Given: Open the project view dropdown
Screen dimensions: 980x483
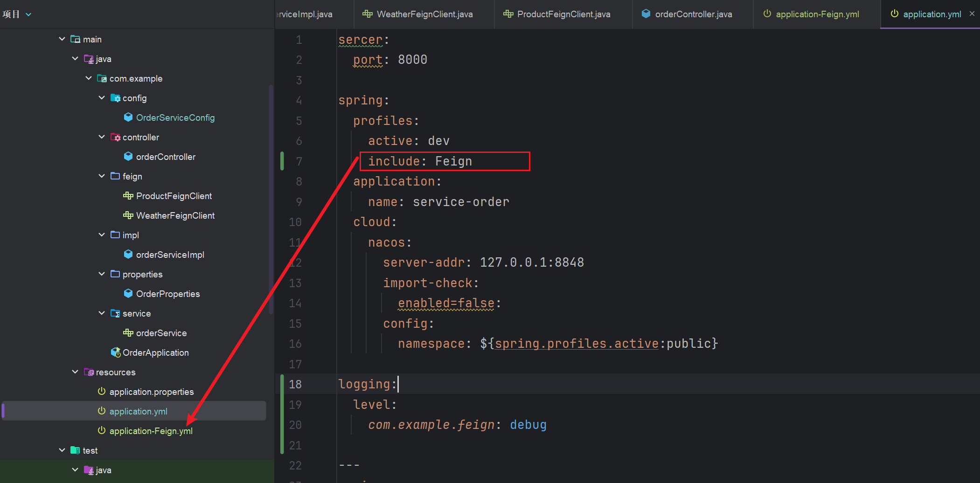Looking at the screenshot, I should [x=28, y=14].
